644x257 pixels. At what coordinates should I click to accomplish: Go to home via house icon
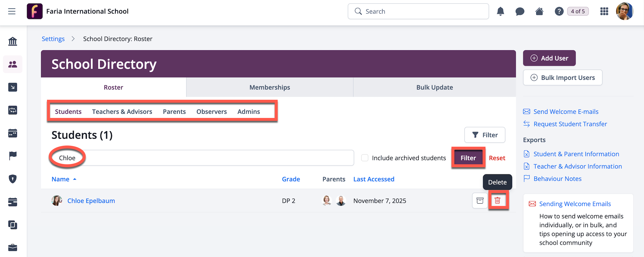point(539,11)
